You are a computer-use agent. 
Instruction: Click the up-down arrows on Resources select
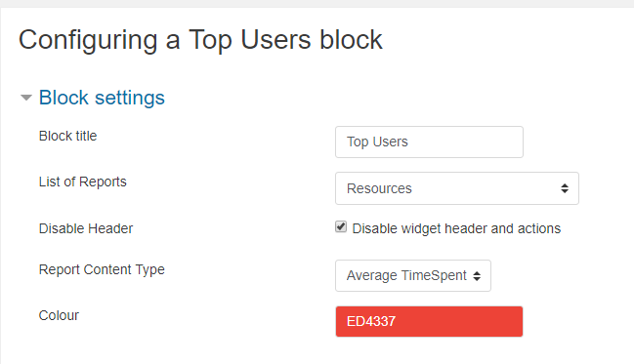565,188
